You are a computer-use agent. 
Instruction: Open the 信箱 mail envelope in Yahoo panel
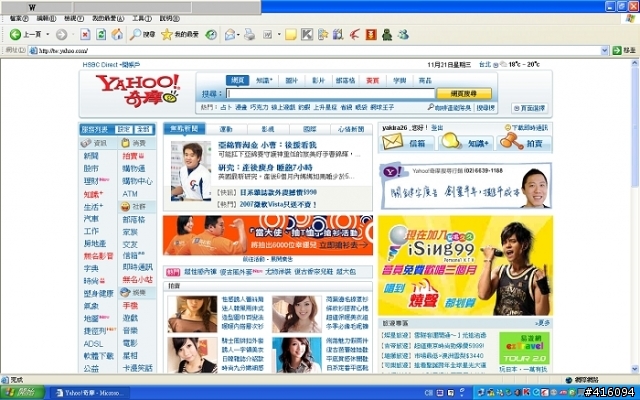point(393,142)
